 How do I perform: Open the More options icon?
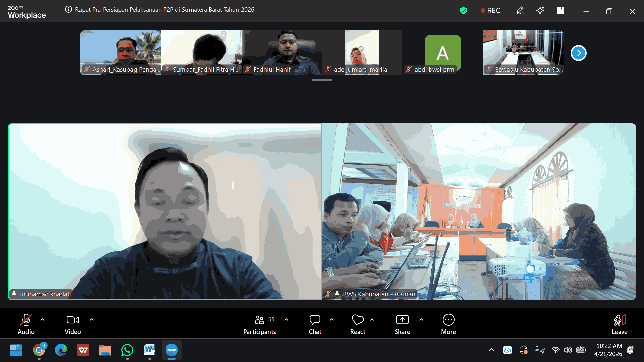(448, 320)
